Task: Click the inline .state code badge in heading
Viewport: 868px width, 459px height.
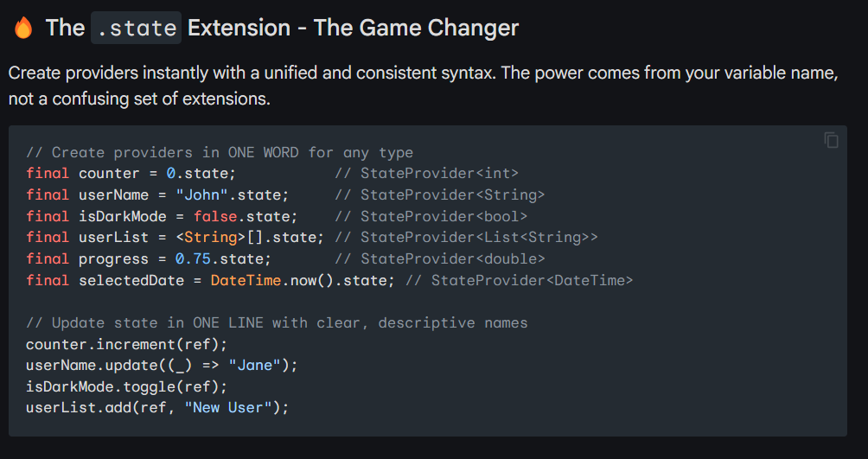Action: click(x=137, y=28)
